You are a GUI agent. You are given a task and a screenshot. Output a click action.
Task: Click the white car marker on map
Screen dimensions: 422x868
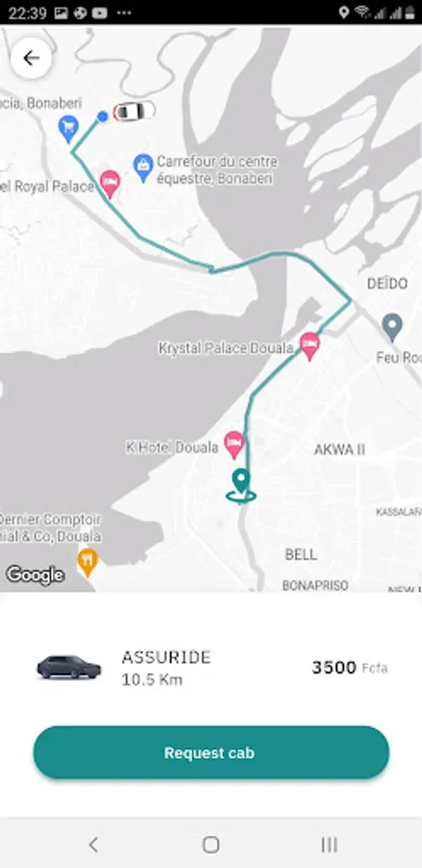coord(134,111)
